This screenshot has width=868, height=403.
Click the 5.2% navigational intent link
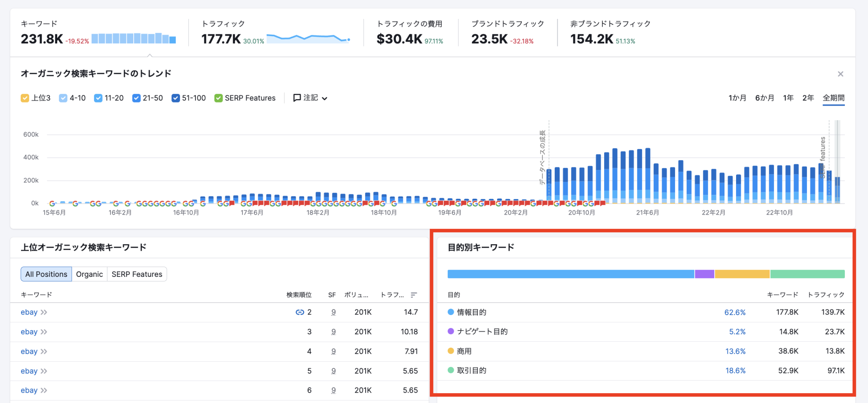(x=737, y=332)
